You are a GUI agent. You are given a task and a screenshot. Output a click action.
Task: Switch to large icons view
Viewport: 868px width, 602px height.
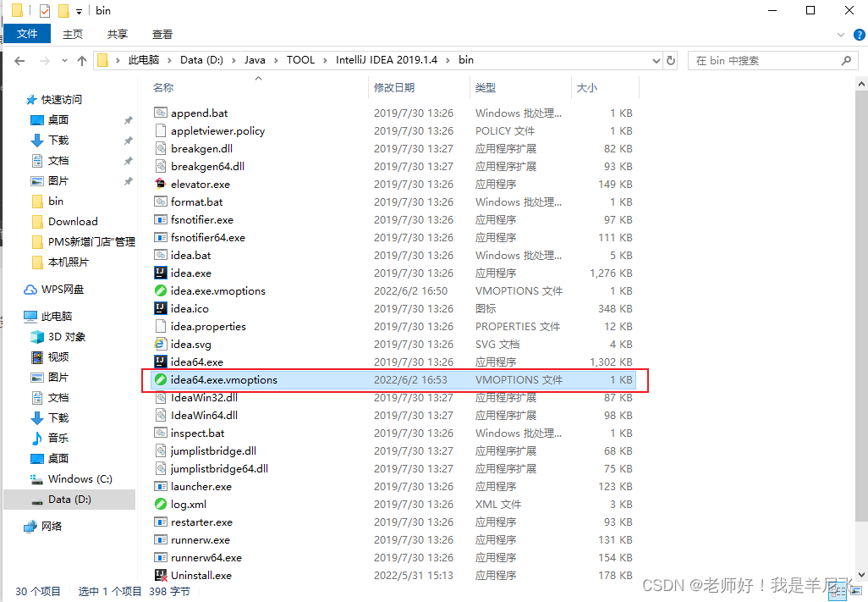tap(857, 592)
